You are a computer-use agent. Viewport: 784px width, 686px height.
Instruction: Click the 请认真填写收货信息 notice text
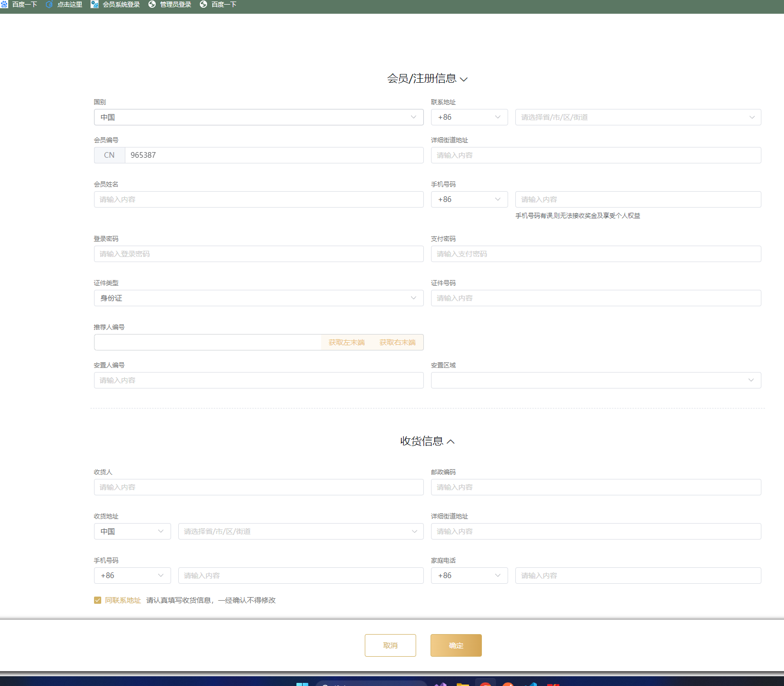211,600
